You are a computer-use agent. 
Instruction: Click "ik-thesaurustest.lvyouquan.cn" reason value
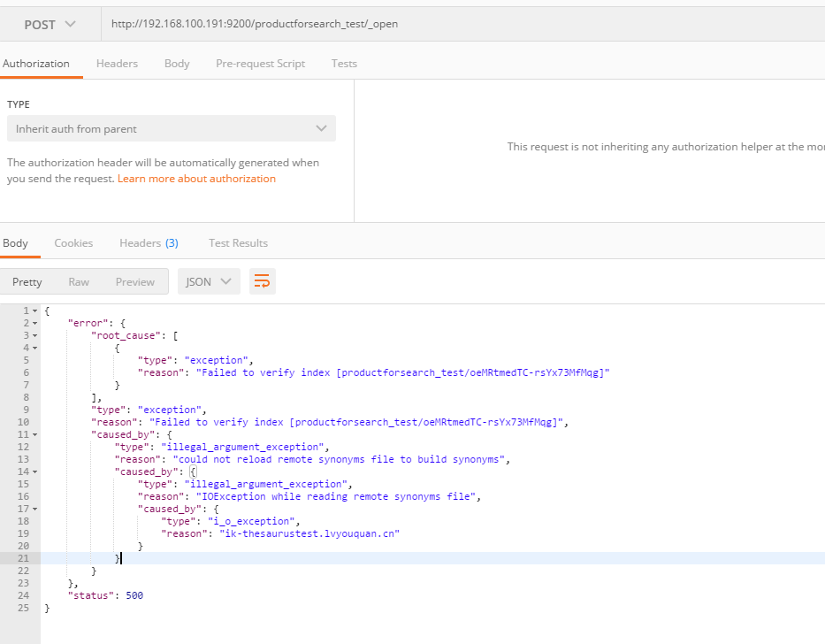coord(309,533)
